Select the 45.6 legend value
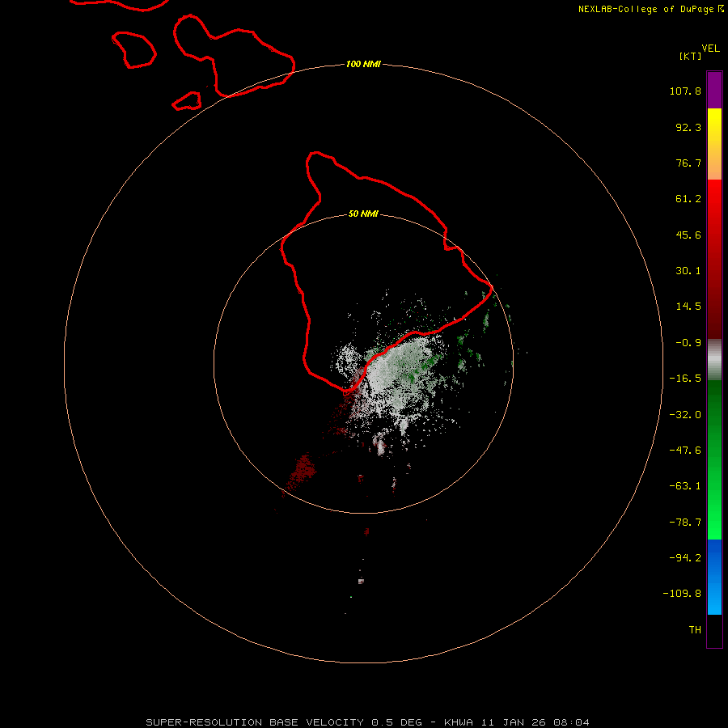 click(688, 235)
